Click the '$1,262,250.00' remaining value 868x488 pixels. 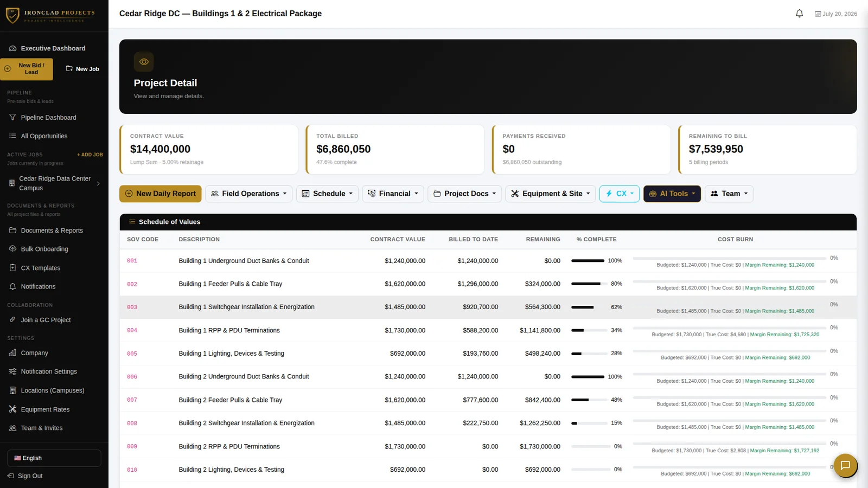pyautogui.click(x=540, y=423)
